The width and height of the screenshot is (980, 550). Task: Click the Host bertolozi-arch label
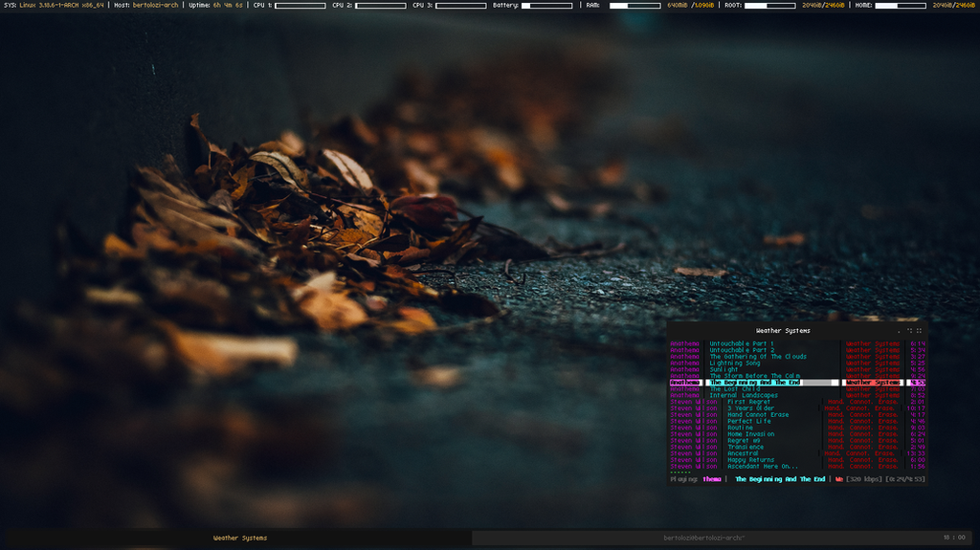pyautogui.click(x=145, y=5)
